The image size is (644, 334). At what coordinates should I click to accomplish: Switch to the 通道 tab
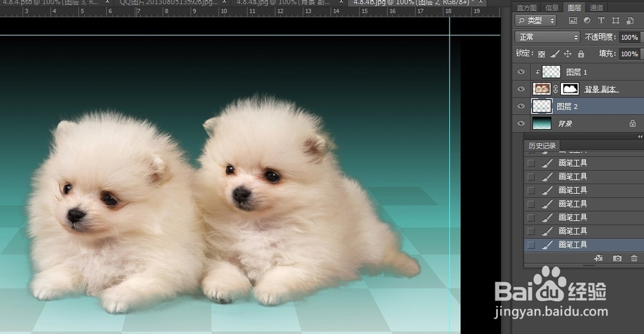(596, 7)
